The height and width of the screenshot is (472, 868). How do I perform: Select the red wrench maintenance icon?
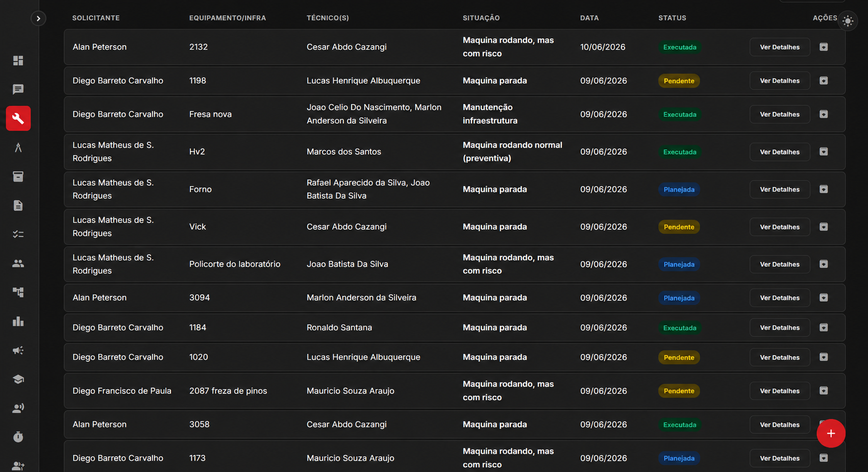tap(18, 118)
